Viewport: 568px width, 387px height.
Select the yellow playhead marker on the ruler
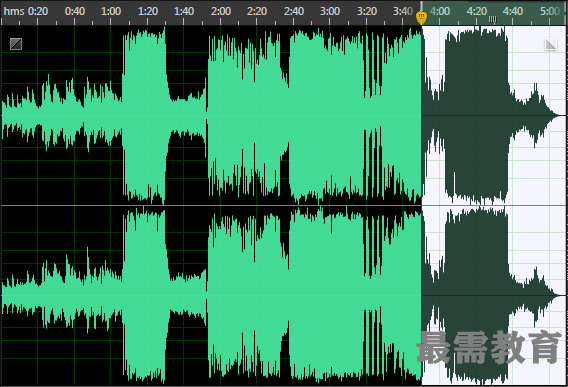pos(421,17)
